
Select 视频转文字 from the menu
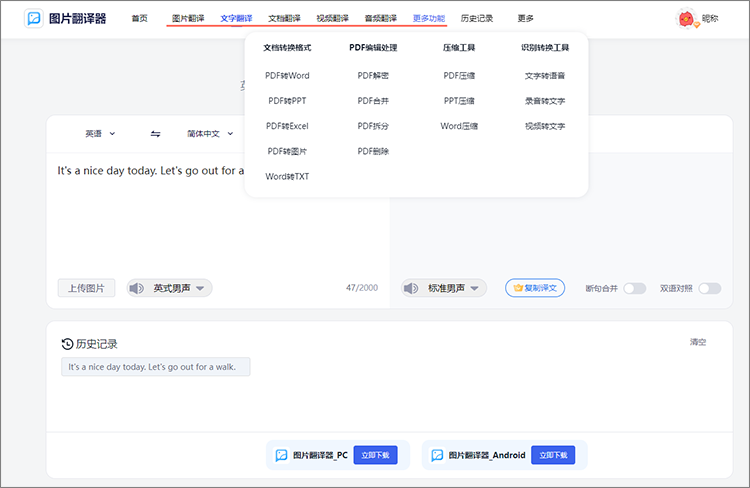coord(545,126)
